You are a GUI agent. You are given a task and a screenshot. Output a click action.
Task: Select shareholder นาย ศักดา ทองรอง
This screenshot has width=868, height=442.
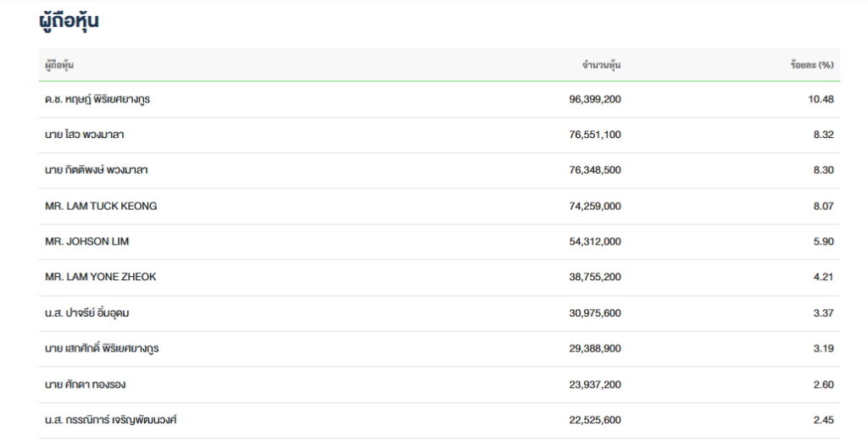point(86,384)
